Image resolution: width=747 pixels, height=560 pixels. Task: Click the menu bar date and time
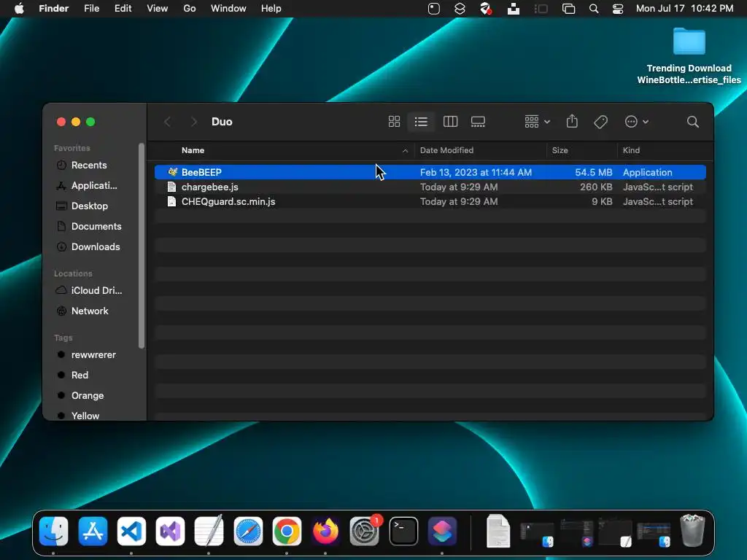684,9
